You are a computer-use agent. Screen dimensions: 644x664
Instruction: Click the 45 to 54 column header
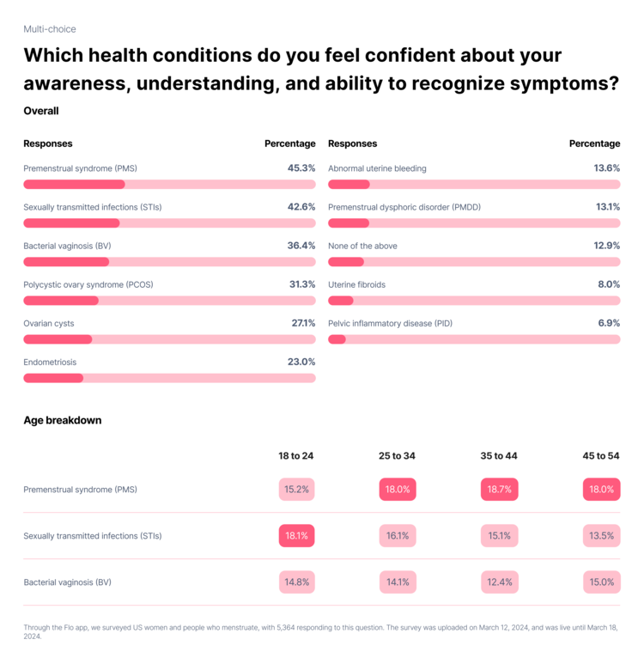(x=601, y=455)
